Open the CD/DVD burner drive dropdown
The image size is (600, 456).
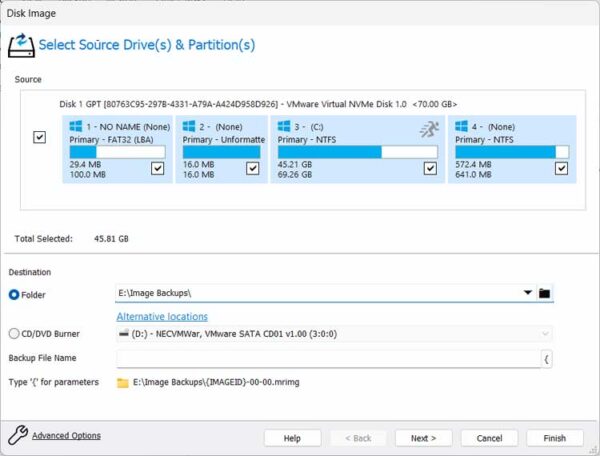pos(545,333)
